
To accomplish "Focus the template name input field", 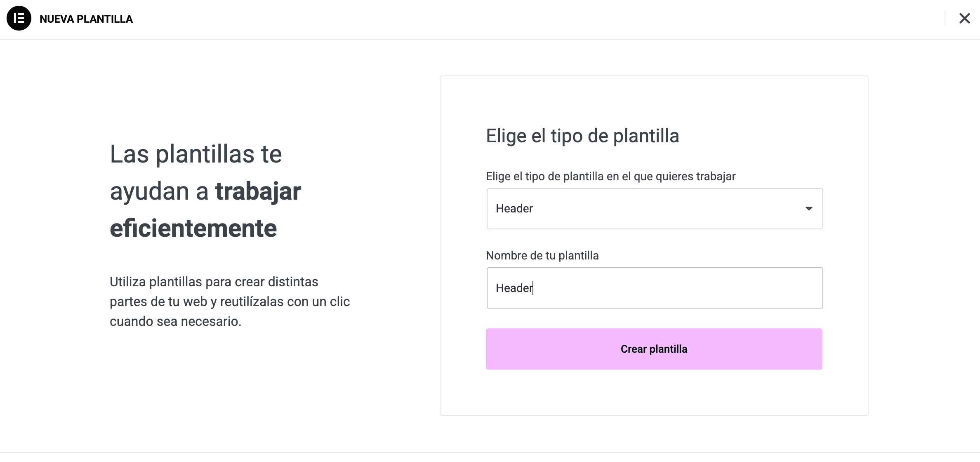I will pos(654,288).
